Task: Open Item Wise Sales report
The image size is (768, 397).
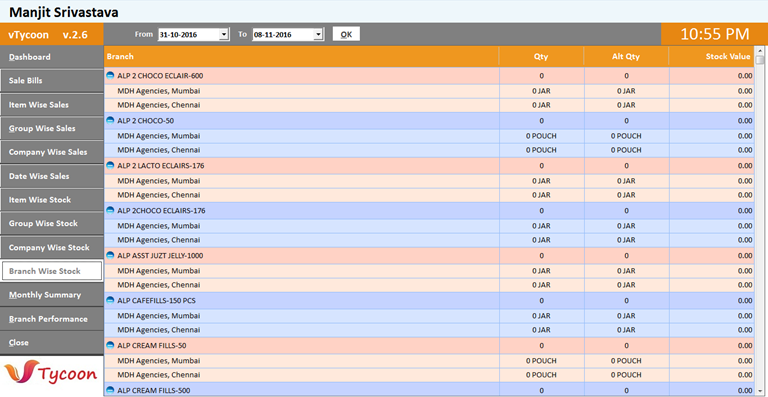Action: coord(51,105)
